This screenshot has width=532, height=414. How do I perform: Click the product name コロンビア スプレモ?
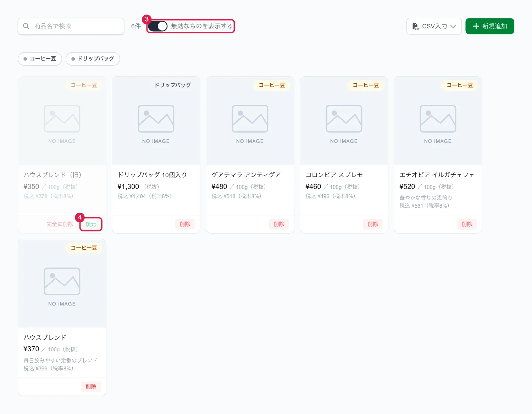pyautogui.click(x=334, y=175)
